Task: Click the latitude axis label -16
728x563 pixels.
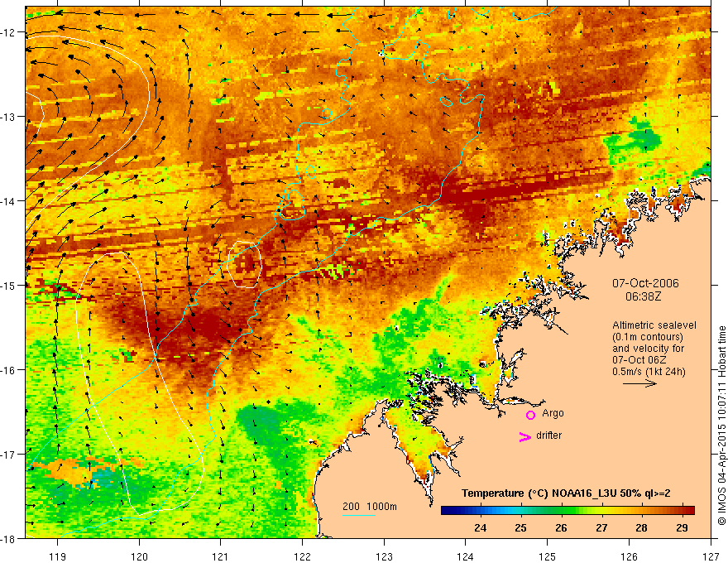Action: tap(8, 370)
